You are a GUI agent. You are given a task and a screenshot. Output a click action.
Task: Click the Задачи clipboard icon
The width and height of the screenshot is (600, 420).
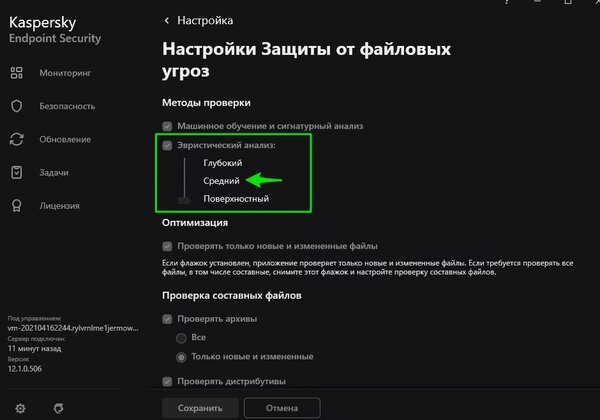(x=16, y=173)
